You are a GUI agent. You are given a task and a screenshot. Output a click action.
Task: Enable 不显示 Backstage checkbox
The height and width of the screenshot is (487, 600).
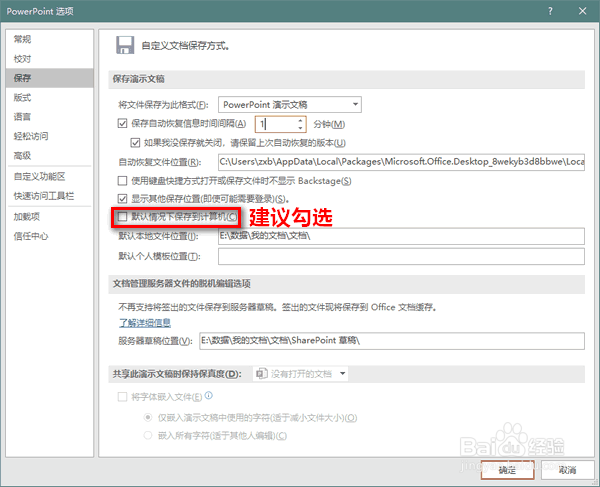point(122,181)
